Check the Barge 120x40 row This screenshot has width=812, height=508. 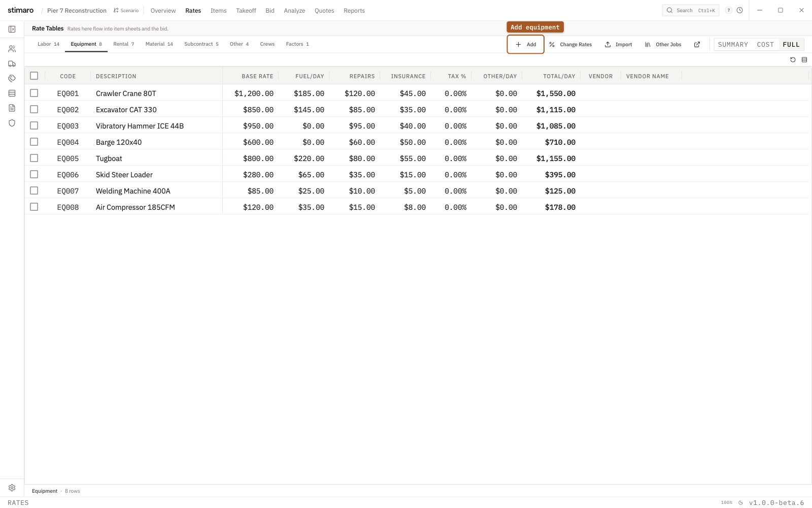tap(34, 142)
